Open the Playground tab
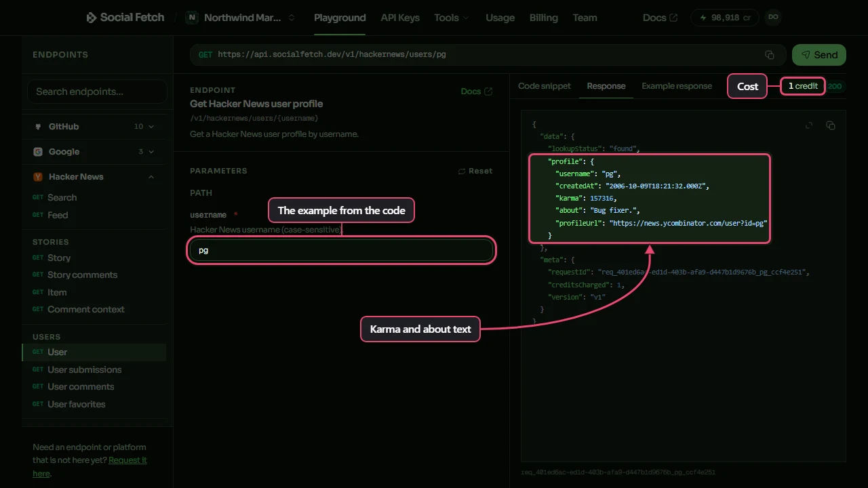Image resolution: width=868 pixels, height=488 pixels. click(x=340, y=18)
